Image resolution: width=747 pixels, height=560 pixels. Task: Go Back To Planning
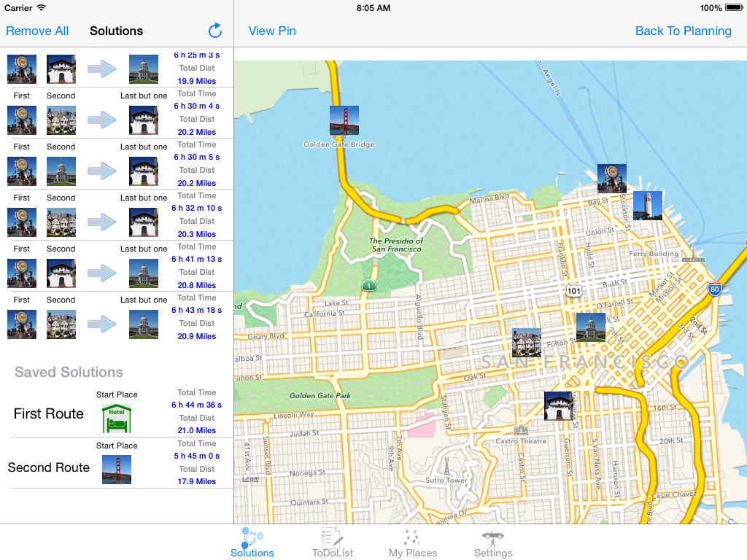tap(683, 31)
